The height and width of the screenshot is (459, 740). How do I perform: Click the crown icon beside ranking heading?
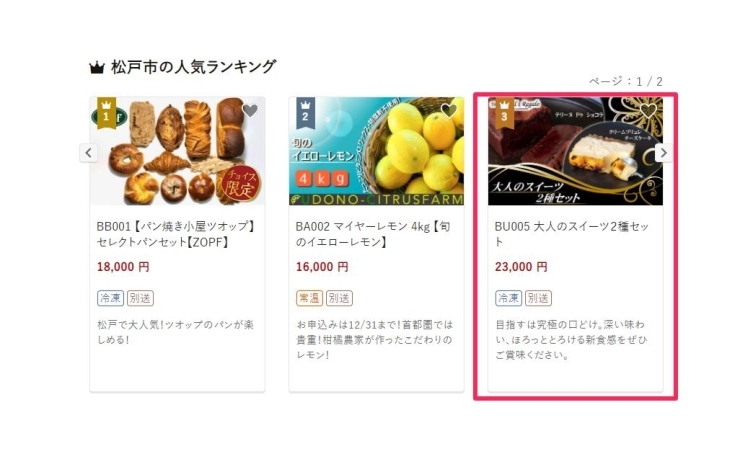click(x=97, y=68)
